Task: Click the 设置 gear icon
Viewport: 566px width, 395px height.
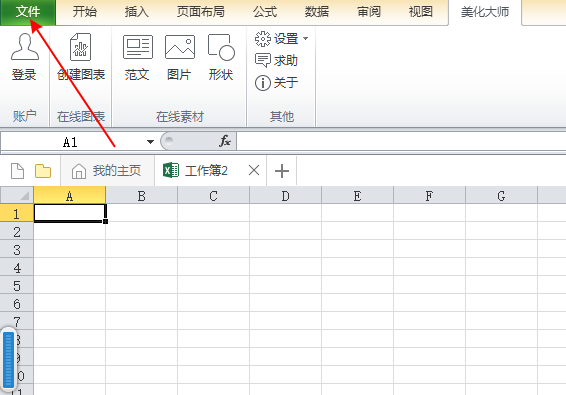Action: tap(262, 39)
